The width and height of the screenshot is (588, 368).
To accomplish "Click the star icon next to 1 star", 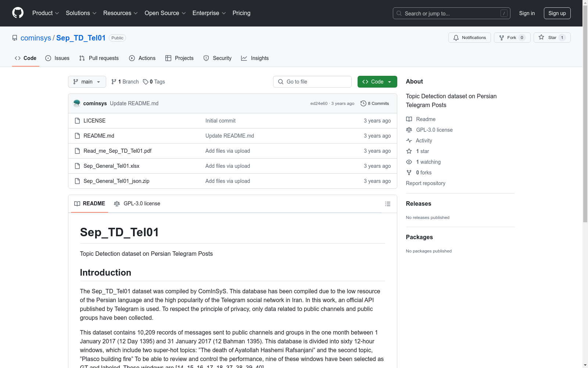I will pyautogui.click(x=409, y=151).
